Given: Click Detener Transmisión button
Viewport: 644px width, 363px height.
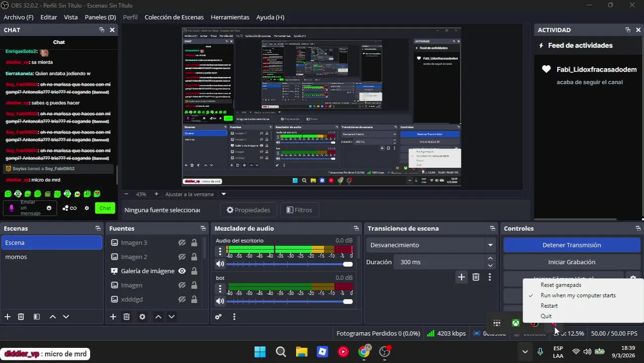Looking at the screenshot, I should point(571,245).
